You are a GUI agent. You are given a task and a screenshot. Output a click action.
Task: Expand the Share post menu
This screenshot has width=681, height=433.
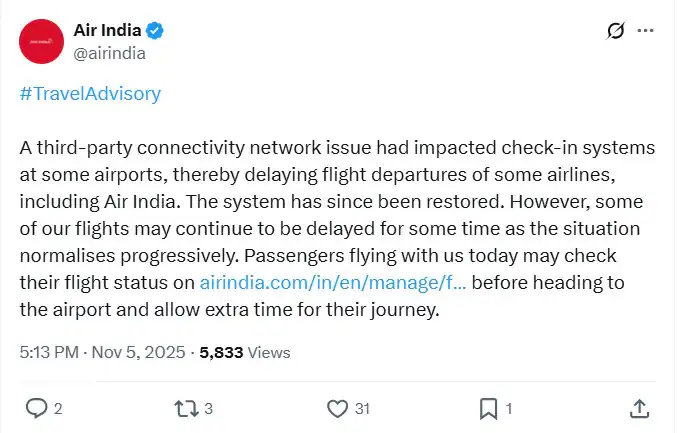tap(639, 408)
